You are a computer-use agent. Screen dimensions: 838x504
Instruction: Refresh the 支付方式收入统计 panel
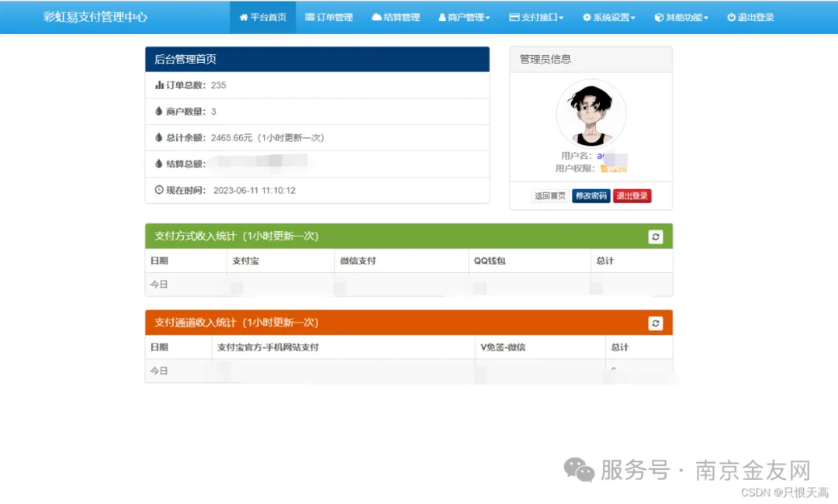click(x=655, y=236)
